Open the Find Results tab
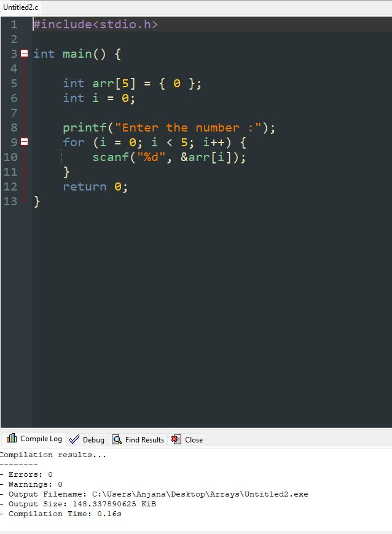 (x=138, y=439)
